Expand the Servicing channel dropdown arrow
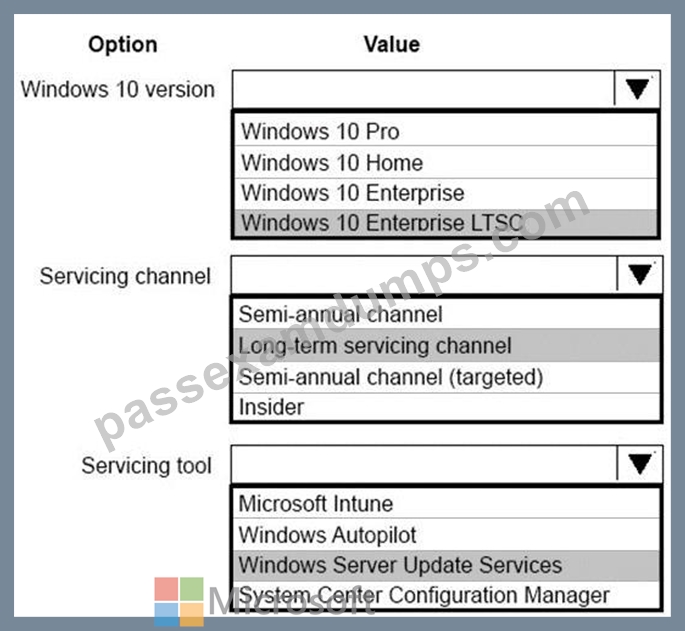Image resolution: width=685 pixels, height=631 pixels. tap(640, 274)
